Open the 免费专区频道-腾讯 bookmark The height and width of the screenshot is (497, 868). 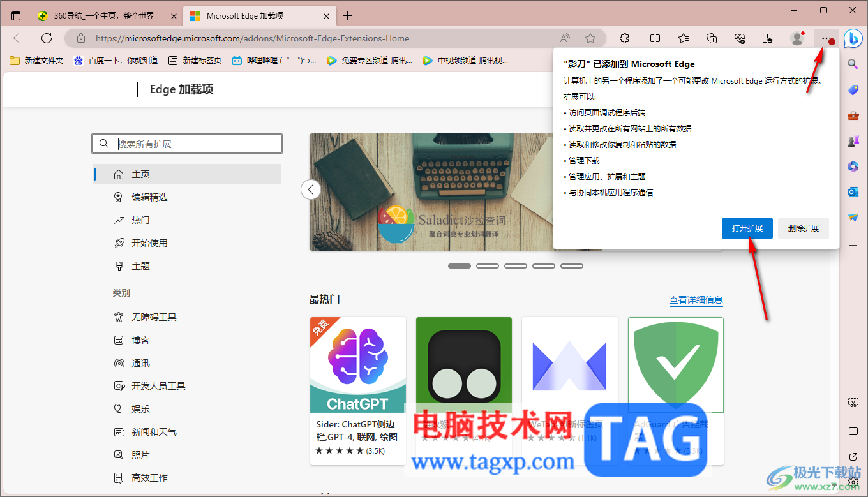369,61
